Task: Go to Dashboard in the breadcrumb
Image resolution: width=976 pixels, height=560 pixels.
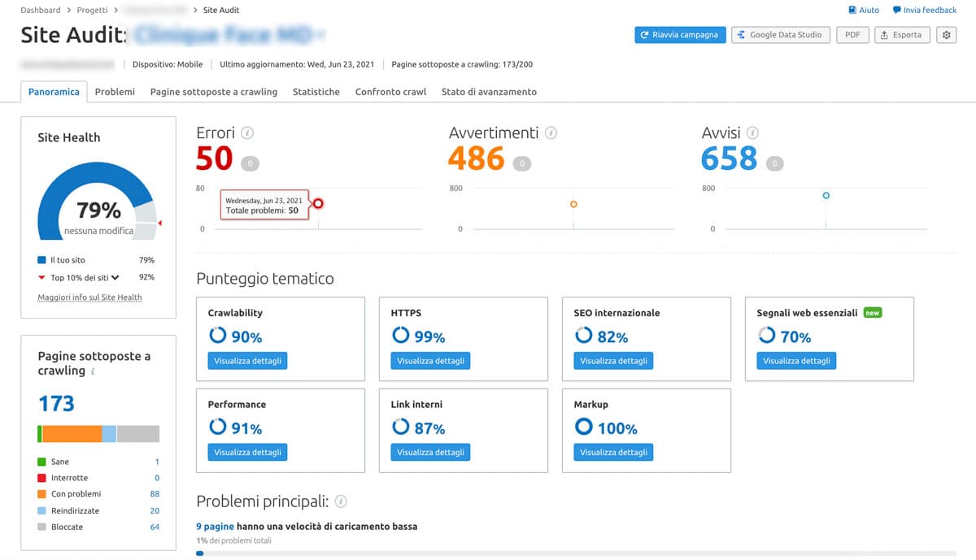Action: [x=41, y=10]
